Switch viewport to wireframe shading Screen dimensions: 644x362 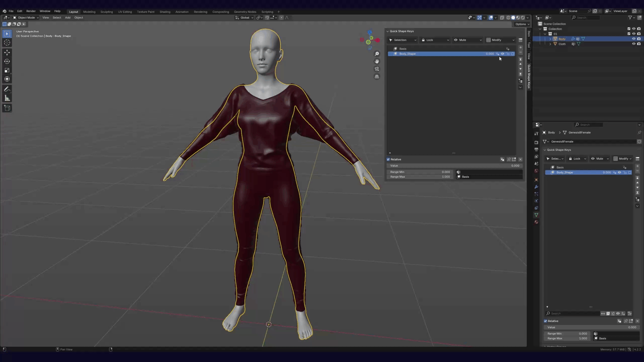[508, 18]
